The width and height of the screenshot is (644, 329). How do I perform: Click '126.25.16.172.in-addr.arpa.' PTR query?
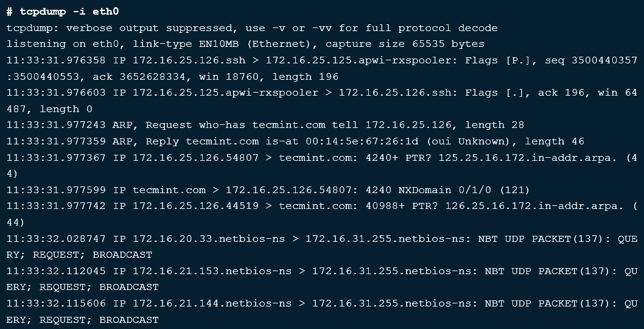tap(535, 206)
